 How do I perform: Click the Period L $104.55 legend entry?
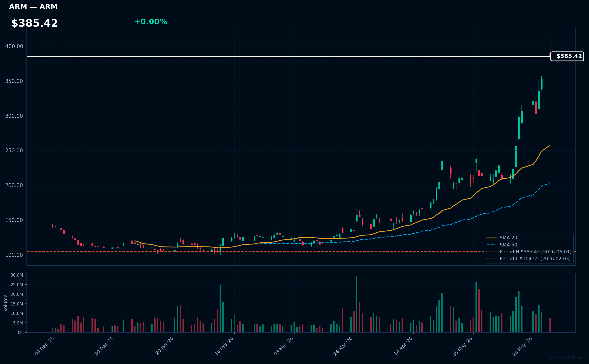coord(528,259)
